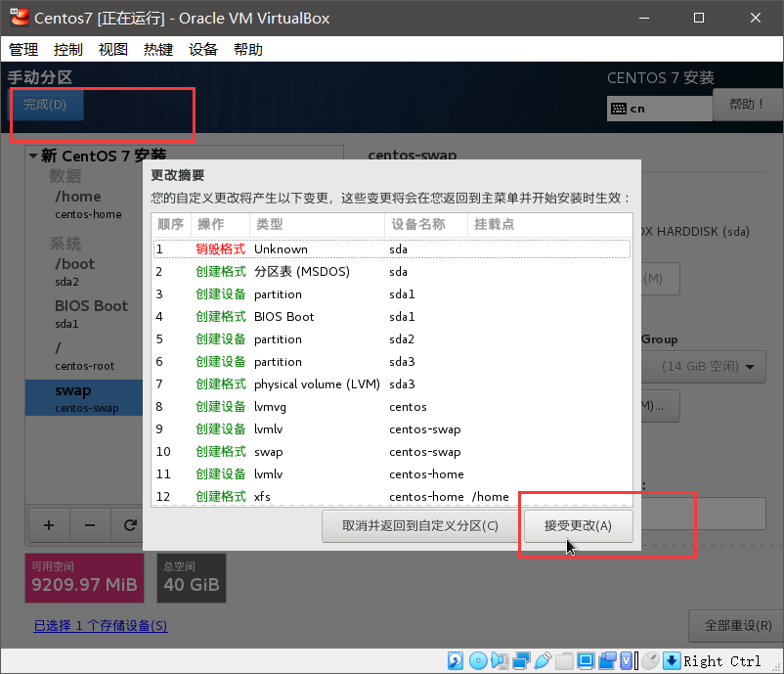Image resolution: width=784 pixels, height=674 pixels.
Task: Open the USB devices status icon
Action: 543,660
